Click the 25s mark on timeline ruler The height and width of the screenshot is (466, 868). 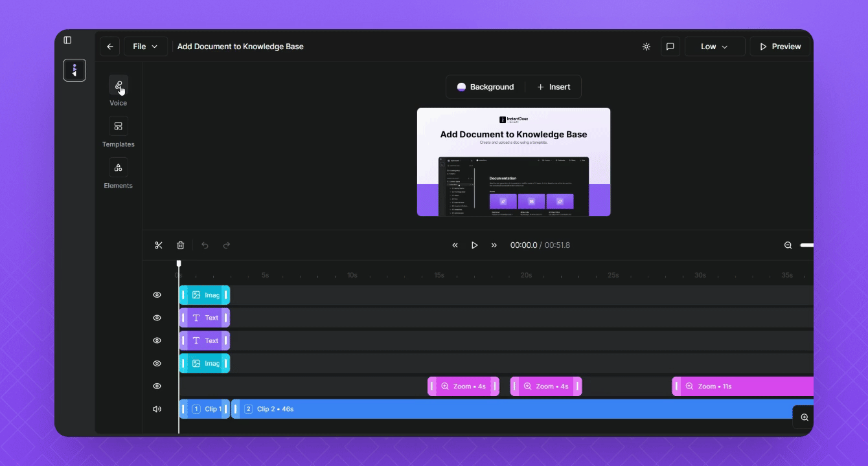coord(613,275)
